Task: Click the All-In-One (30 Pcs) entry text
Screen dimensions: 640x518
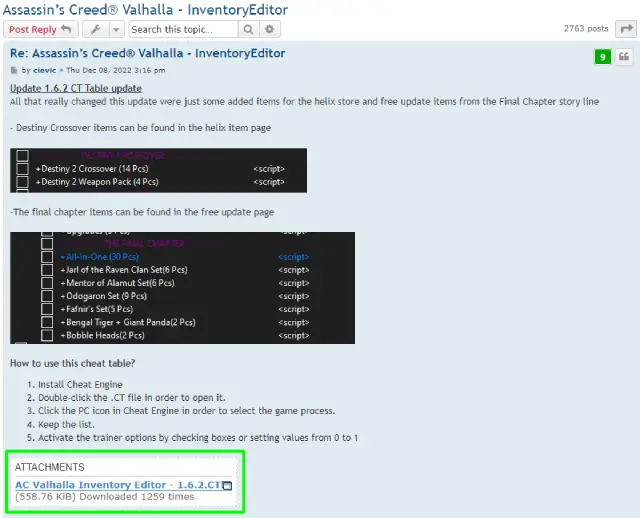Action: tap(100, 257)
